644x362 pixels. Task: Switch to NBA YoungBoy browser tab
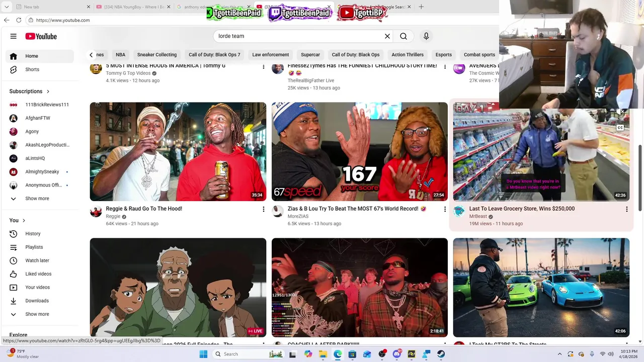coord(134,7)
